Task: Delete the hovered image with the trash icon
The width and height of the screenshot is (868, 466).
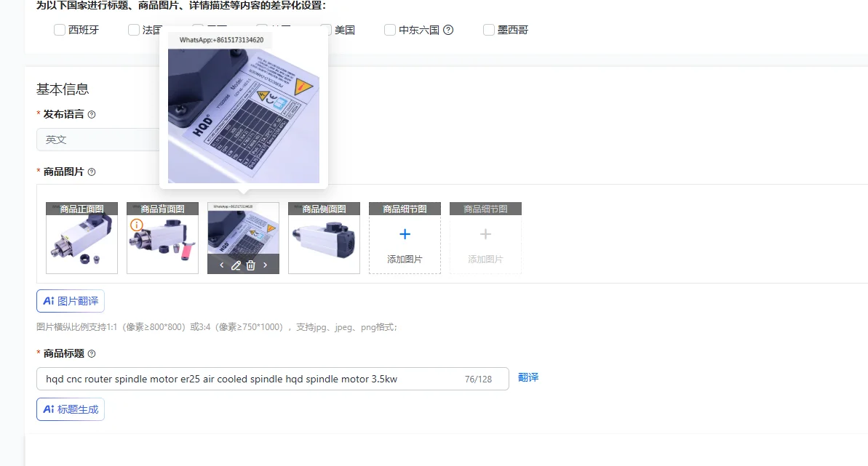Action: click(x=251, y=265)
